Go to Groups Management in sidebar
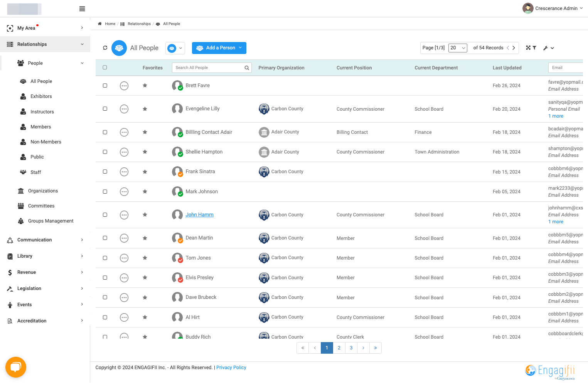The image size is (588, 383). click(x=51, y=221)
